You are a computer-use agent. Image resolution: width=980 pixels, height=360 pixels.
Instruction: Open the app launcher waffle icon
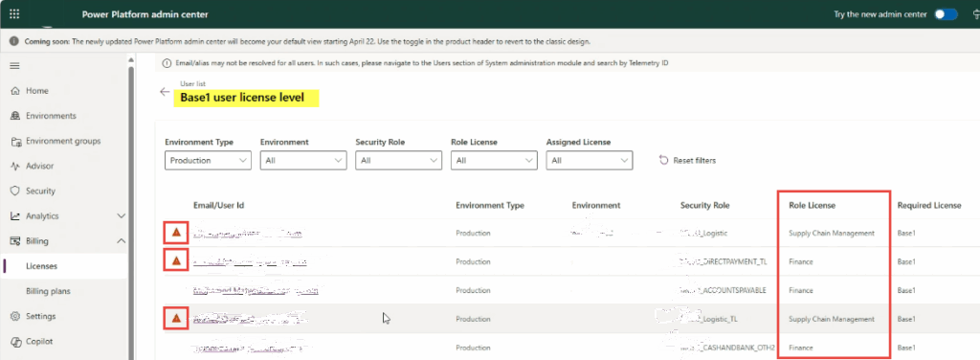[x=14, y=13]
